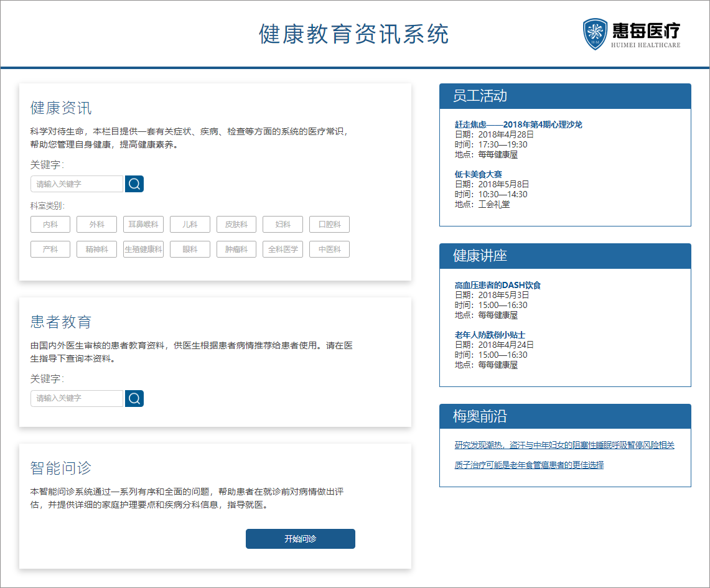
Task: Select the 生殖健康科 category
Action: coord(143,250)
